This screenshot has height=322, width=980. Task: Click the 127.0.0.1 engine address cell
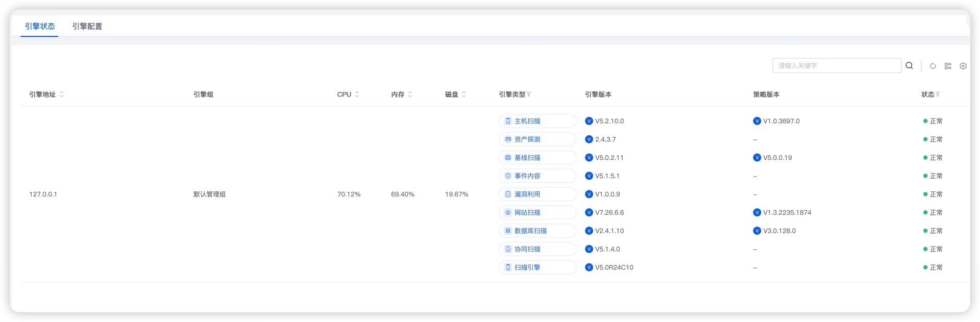pyautogui.click(x=43, y=194)
